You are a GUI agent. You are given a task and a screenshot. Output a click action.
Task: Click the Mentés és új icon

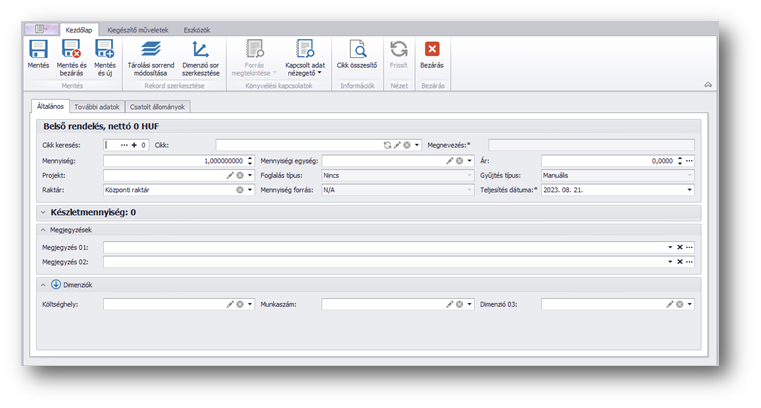(104, 49)
